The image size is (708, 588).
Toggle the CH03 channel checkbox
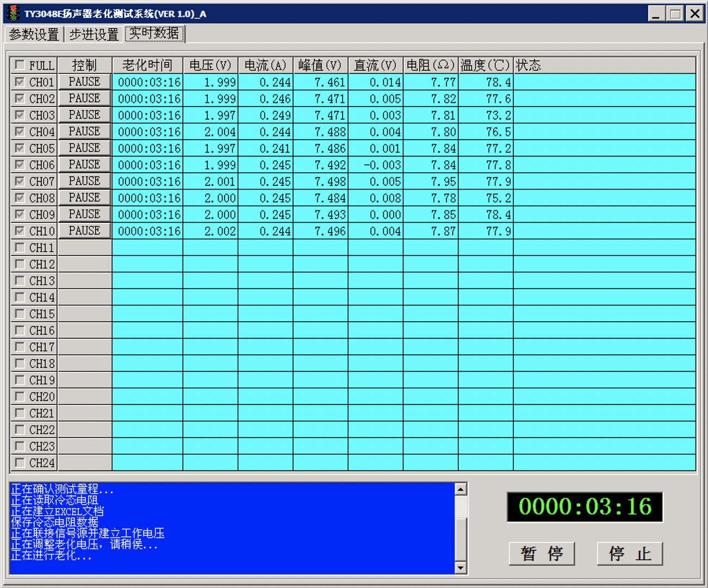[x=20, y=115]
